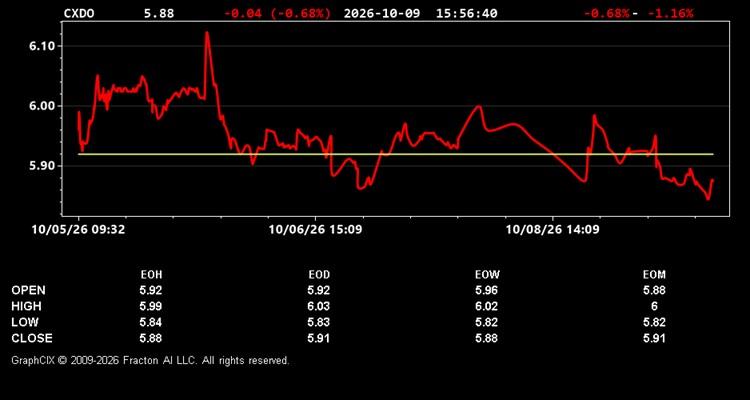Select the HIGH row label
Image resolution: width=750 pixels, height=400 pixels.
tap(26, 306)
